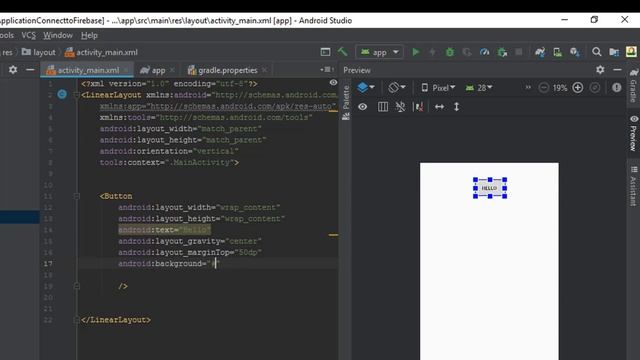
Task: Open the design surface layers dropdown
Action: pos(366,87)
